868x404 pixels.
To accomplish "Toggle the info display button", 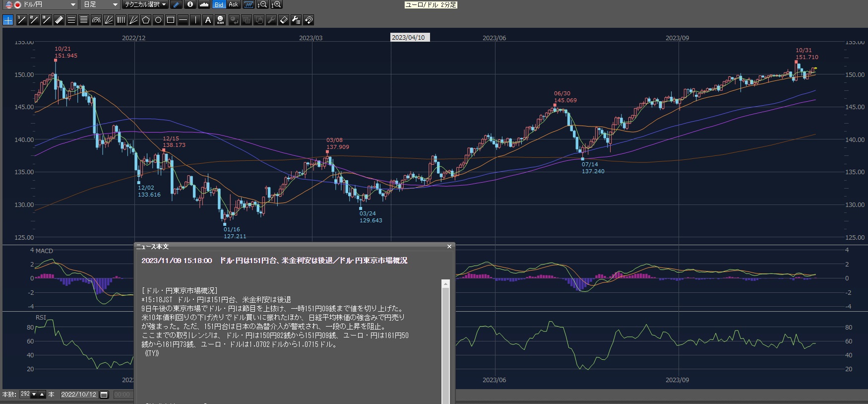I will [190, 4].
